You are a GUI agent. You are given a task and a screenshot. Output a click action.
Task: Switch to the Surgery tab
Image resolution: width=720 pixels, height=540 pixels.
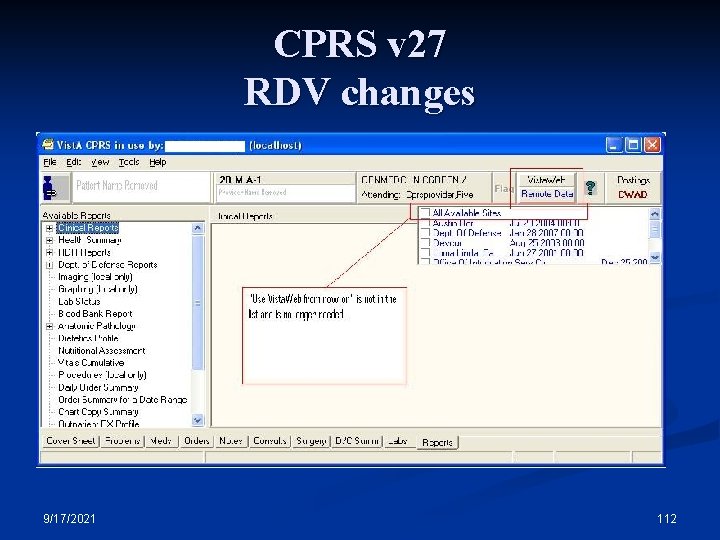coord(311,441)
